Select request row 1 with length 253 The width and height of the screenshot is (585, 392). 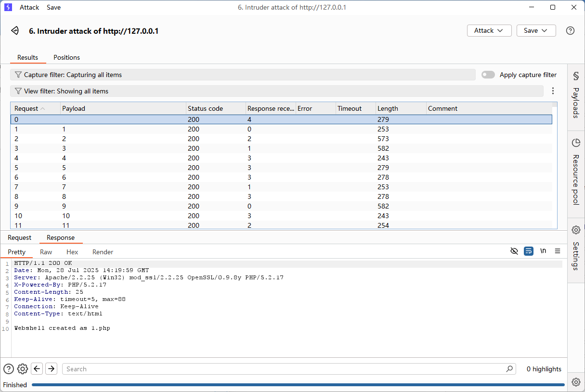click(281, 129)
